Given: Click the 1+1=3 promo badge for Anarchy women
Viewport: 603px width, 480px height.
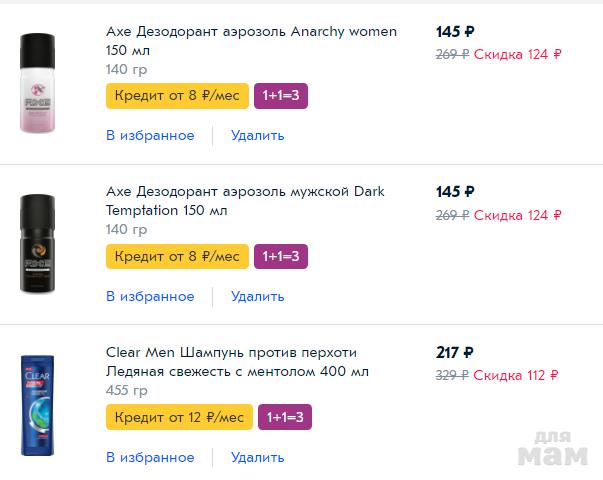Looking at the screenshot, I should tap(281, 95).
